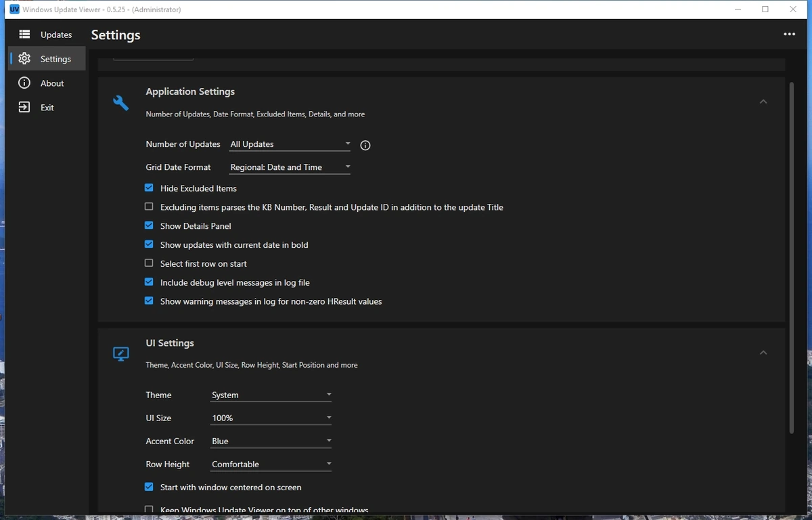Click the About info icon
The width and height of the screenshot is (812, 520).
24,83
